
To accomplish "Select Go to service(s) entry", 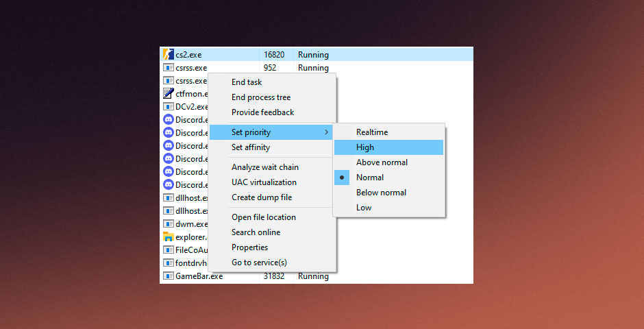I will pos(259,263).
